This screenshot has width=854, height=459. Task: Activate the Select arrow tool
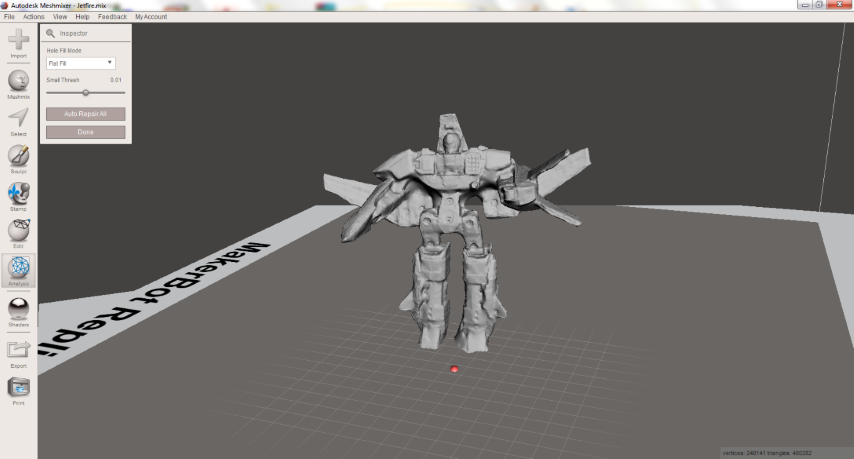[19, 118]
